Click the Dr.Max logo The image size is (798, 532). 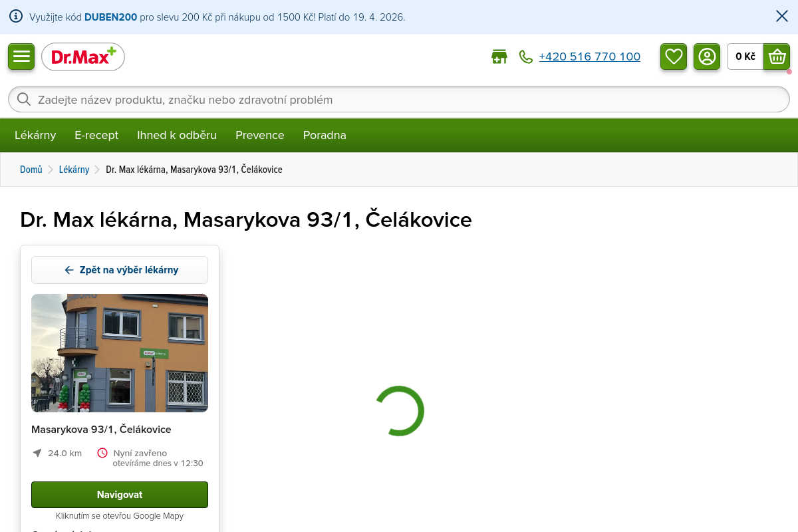click(x=83, y=57)
